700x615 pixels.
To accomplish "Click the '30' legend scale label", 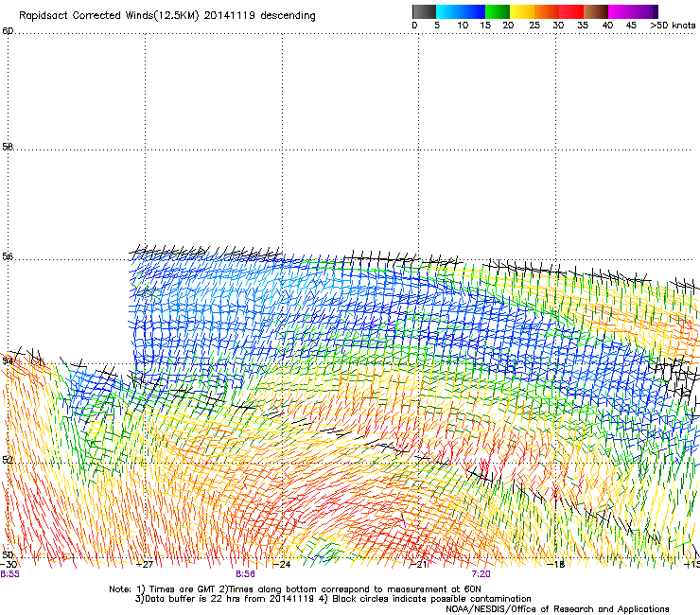I will (x=558, y=26).
